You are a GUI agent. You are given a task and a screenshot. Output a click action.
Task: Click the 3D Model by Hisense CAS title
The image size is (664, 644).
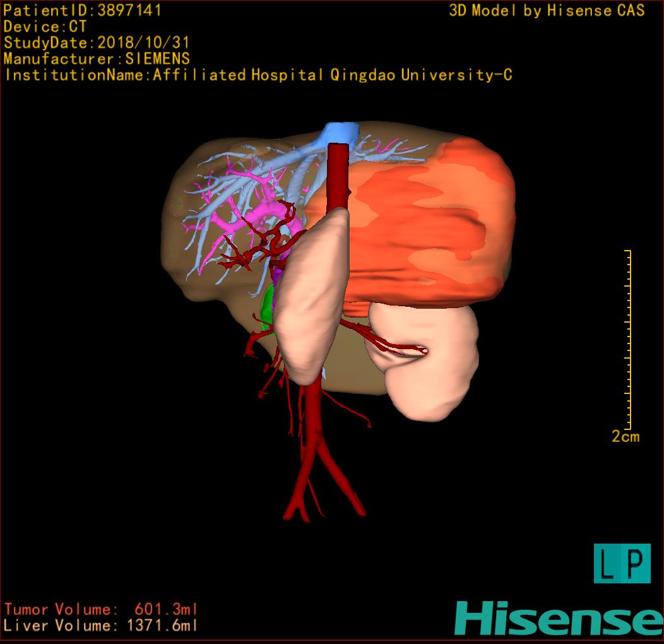(547, 11)
